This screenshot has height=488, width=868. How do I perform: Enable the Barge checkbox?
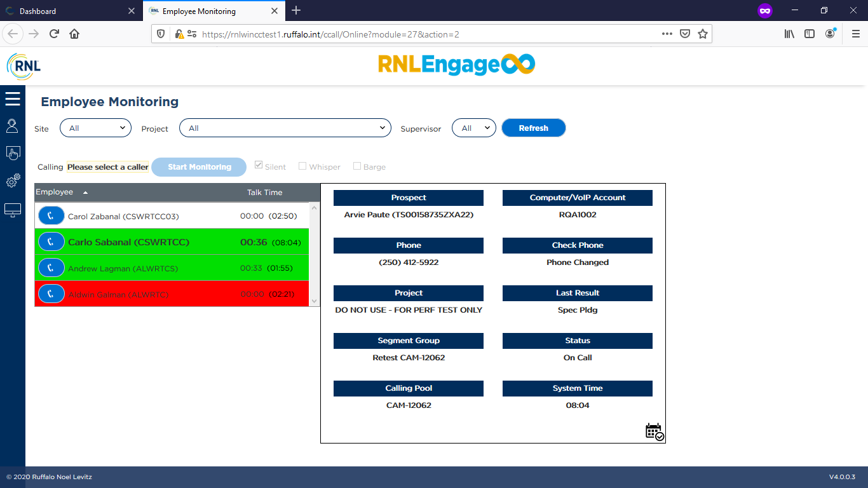(357, 166)
